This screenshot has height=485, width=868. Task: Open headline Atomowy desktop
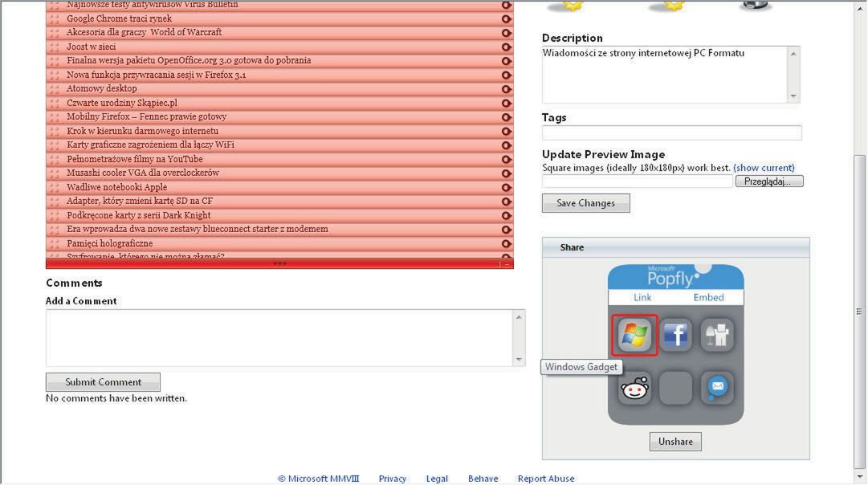click(101, 88)
